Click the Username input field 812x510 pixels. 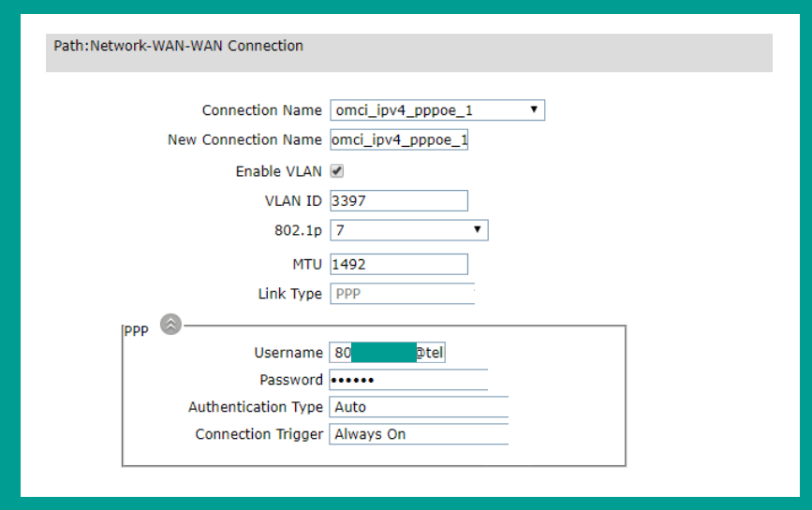[x=388, y=353]
